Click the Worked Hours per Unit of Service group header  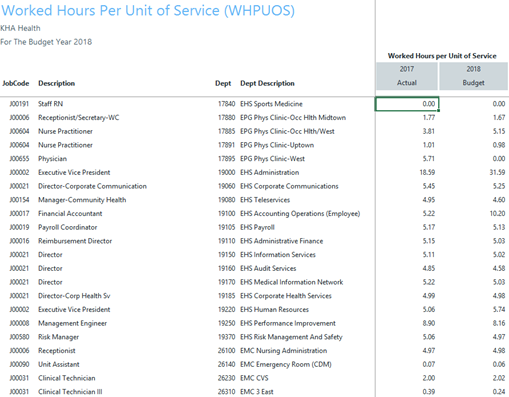coord(442,56)
